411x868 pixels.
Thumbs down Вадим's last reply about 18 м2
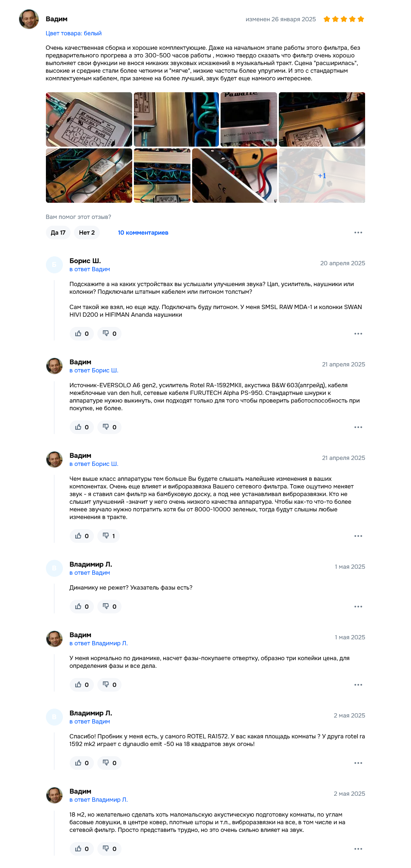click(x=109, y=849)
